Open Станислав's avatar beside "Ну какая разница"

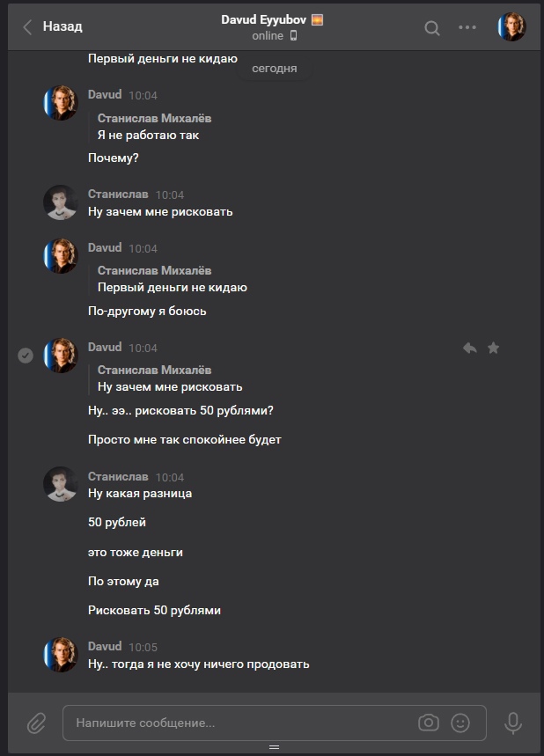[61, 484]
